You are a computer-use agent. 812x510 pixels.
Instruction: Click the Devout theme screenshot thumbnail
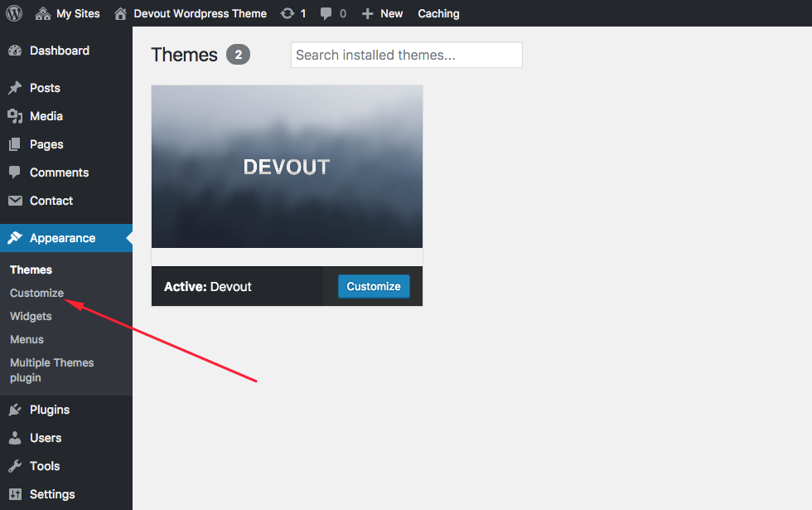click(x=287, y=167)
